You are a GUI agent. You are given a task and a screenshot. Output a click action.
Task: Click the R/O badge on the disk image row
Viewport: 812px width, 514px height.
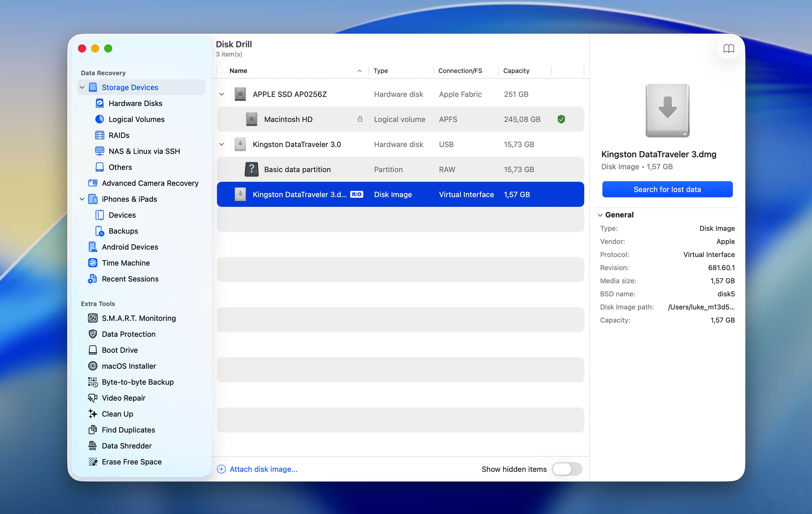pyautogui.click(x=356, y=194)
